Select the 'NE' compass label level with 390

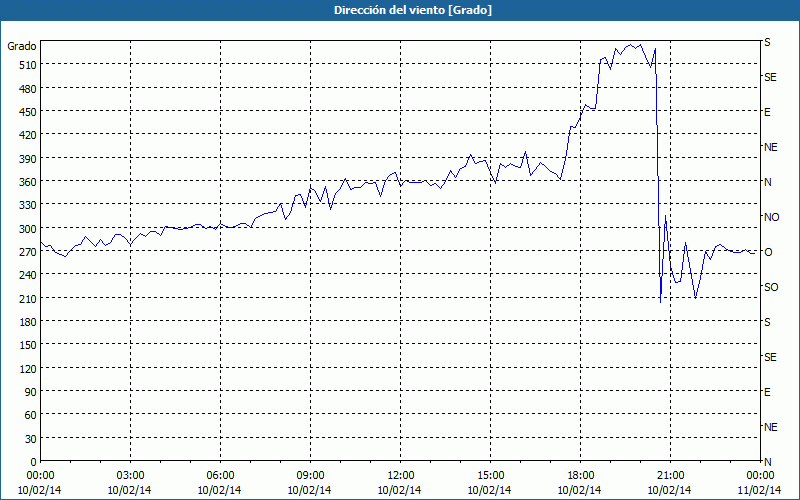coord(771,147)
